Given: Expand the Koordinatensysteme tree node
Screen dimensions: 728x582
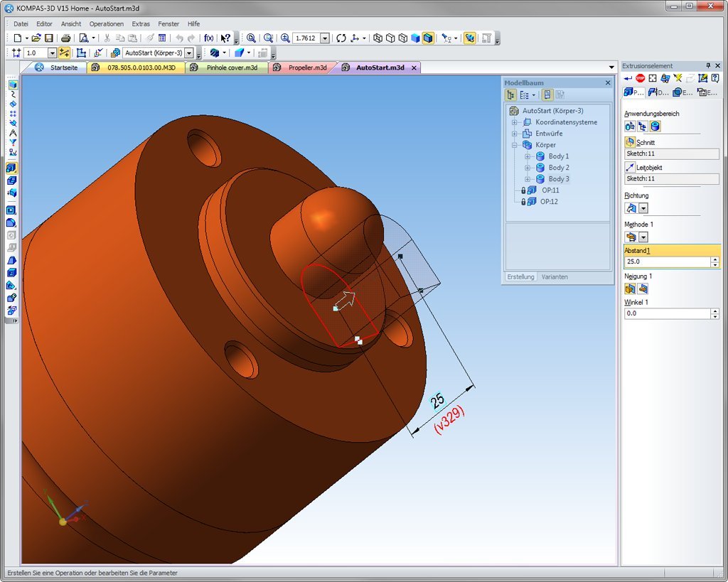Looking at the screenshot, I should pyautogui.click(x=515, y=122).
